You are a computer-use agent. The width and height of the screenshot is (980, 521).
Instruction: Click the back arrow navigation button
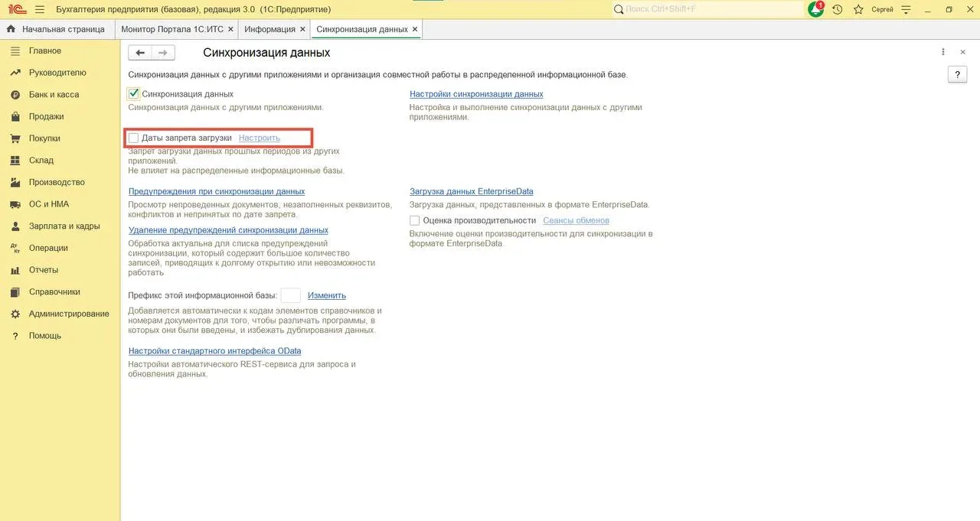(140, 53)
